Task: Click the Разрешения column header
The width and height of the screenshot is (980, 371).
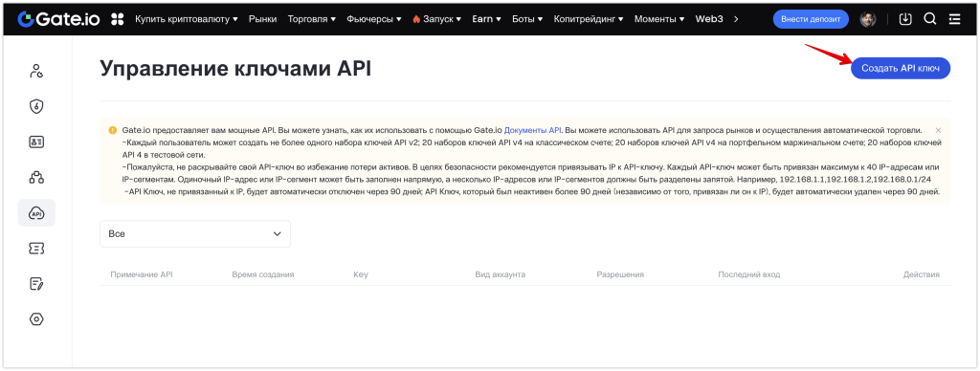Action: (620, 274)
